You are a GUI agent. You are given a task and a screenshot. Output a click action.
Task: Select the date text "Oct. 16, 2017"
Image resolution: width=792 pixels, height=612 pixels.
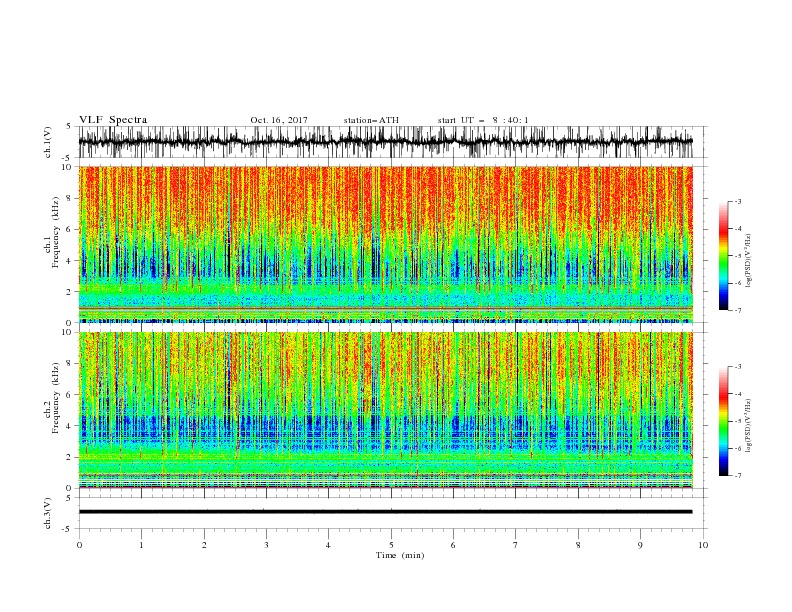(279, 120)
